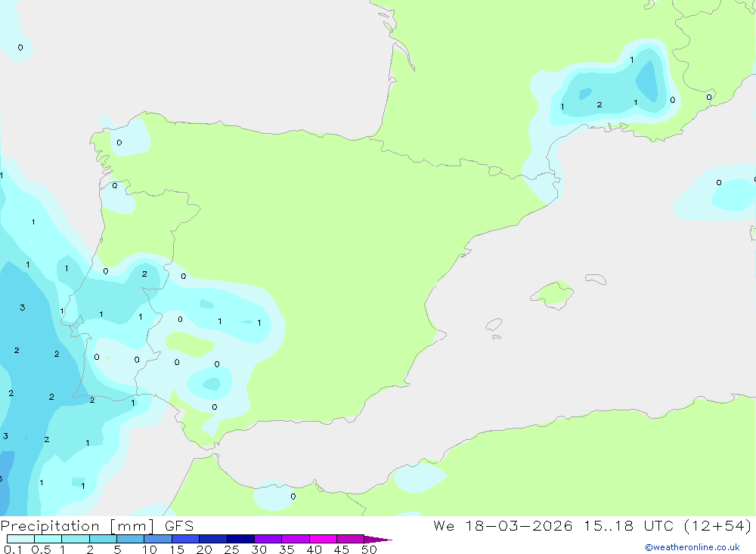
Task: Select the 2–5 mm legend color box
Action: (x=103, y=539)
